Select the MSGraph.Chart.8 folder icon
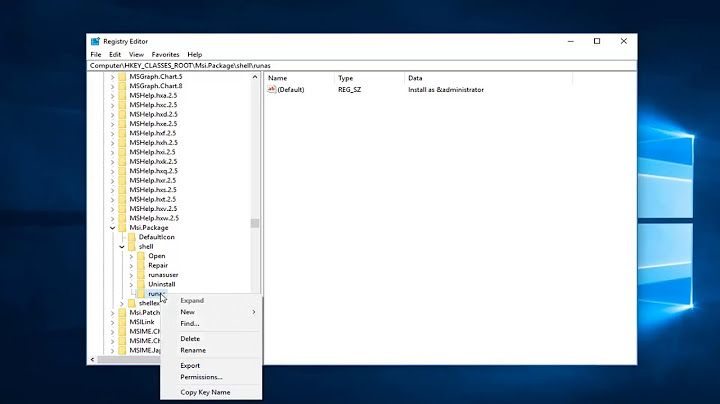 click(122, 86)
